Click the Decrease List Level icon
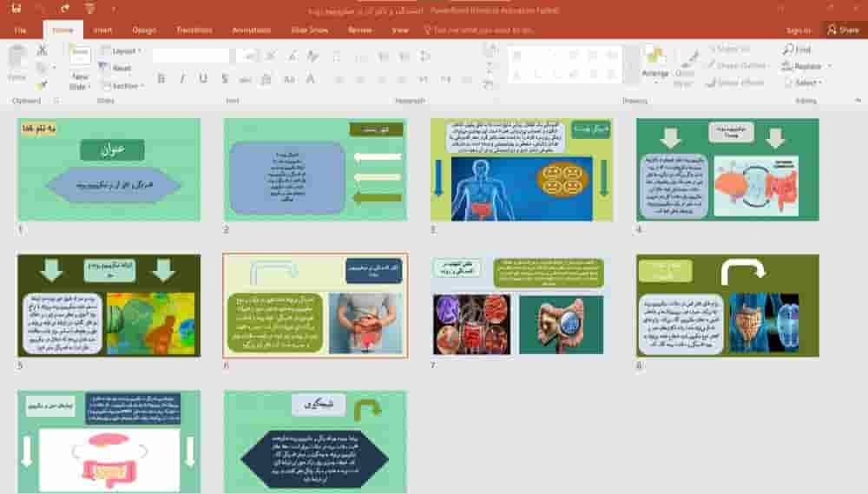The width and height of the screenshot is (868, 494). 383,56
